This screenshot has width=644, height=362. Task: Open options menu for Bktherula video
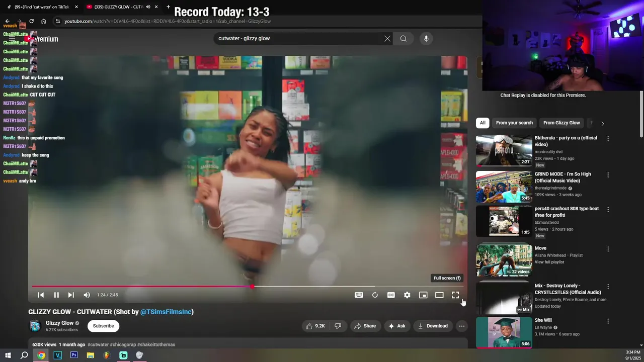click(x=608, y=139)
